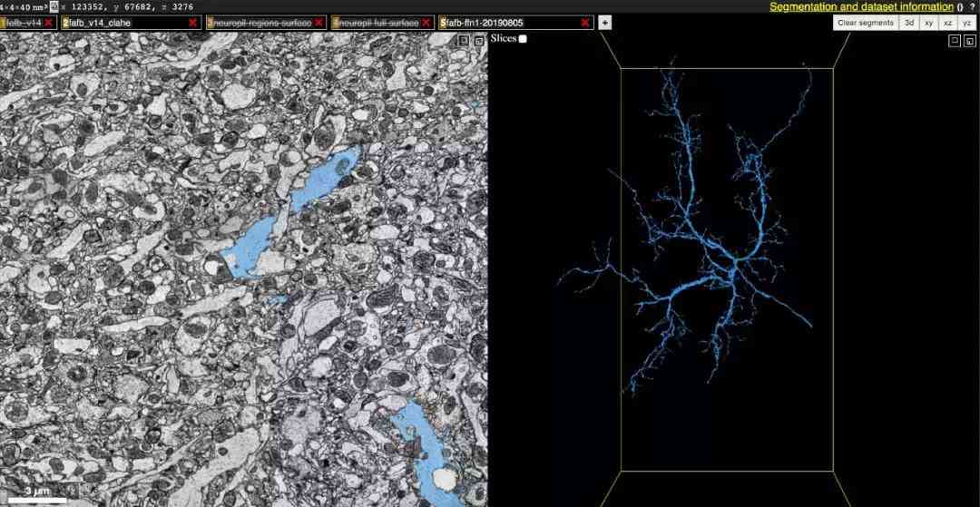Click the layer number 2 badge
980x507 pixels.
(x=65, y=23)
